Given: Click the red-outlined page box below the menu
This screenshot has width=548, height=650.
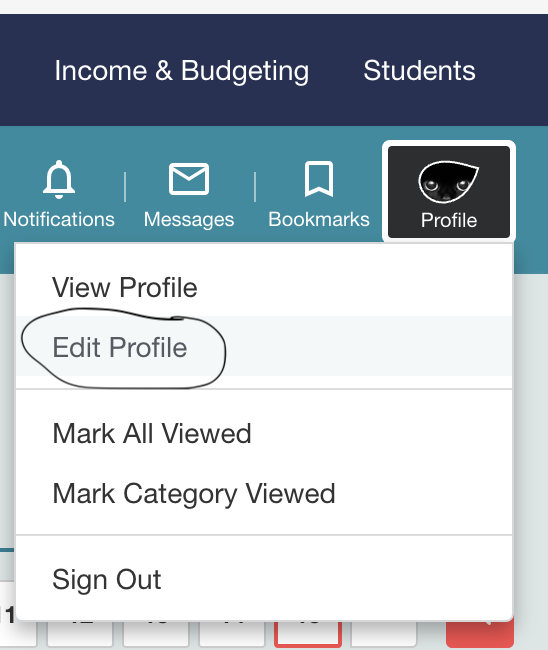Looking at the screenshot, I should tap(308, 633).
